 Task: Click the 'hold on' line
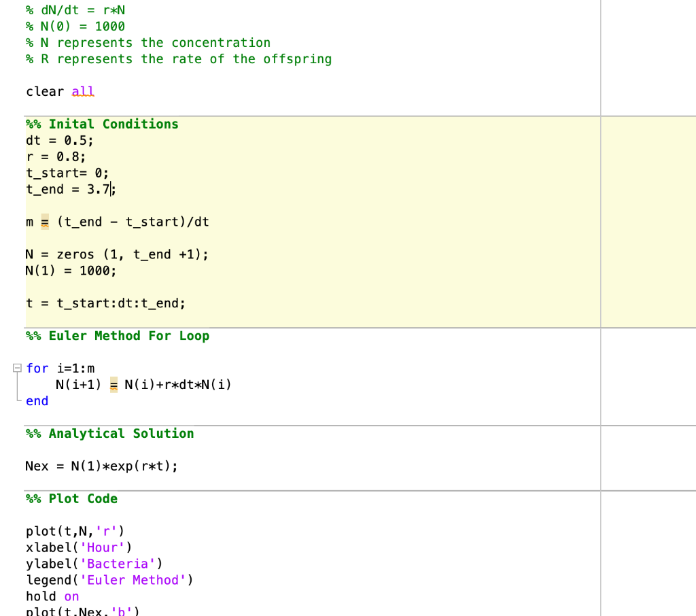click(x=52, y=596)
